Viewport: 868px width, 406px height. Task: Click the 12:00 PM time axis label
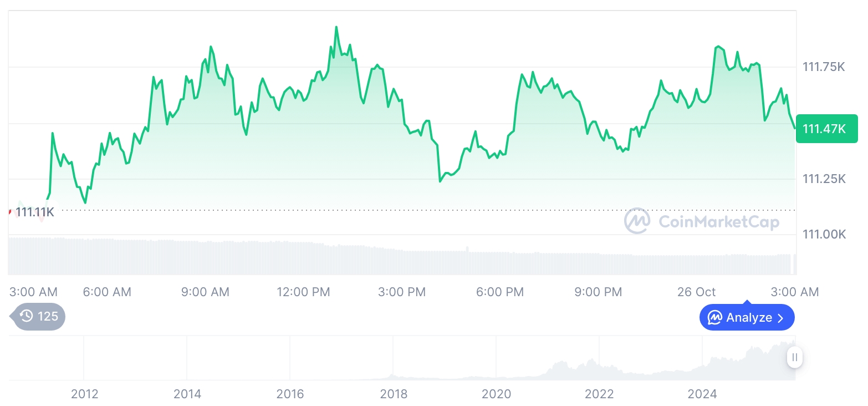(303, 292)
